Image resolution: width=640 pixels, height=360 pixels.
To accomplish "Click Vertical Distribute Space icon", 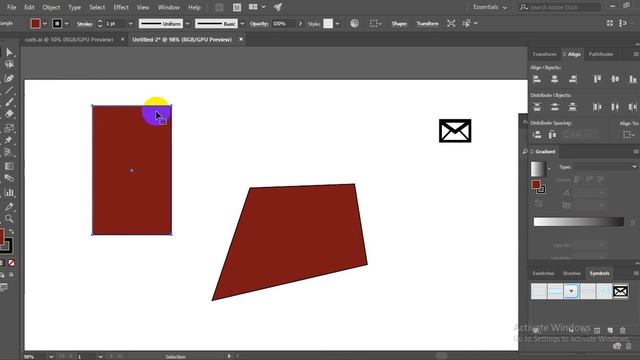I will pyautogui.click(x=537, y=134).
